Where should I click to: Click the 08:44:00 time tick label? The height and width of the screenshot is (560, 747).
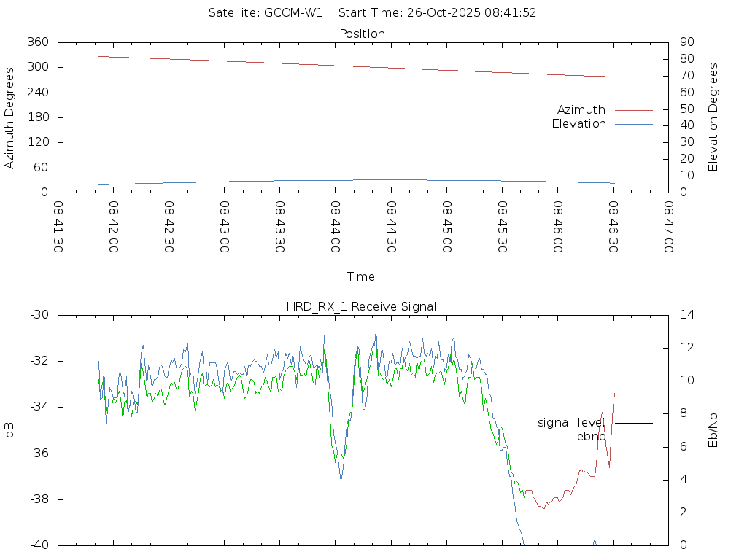point(336,227)
